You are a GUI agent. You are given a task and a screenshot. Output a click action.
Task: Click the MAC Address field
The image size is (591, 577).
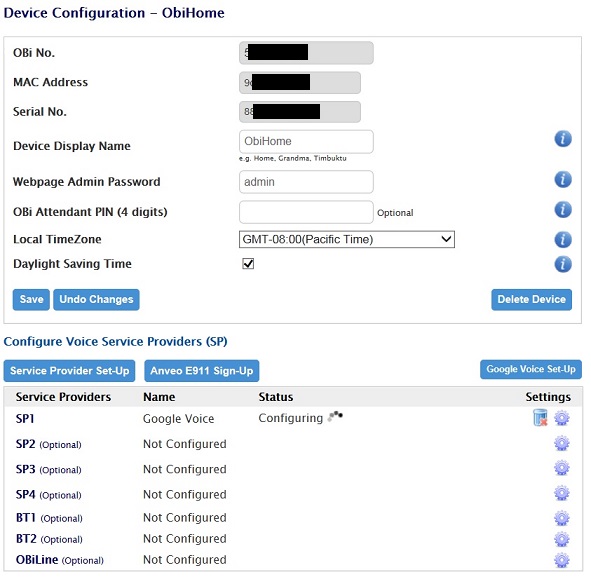click(x=300, y=83)
